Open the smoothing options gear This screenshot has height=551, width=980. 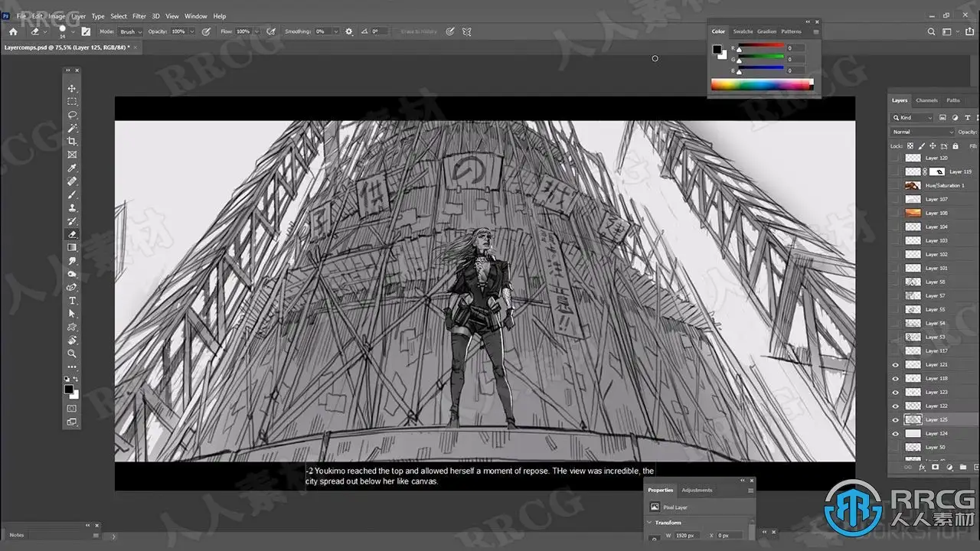349,31
